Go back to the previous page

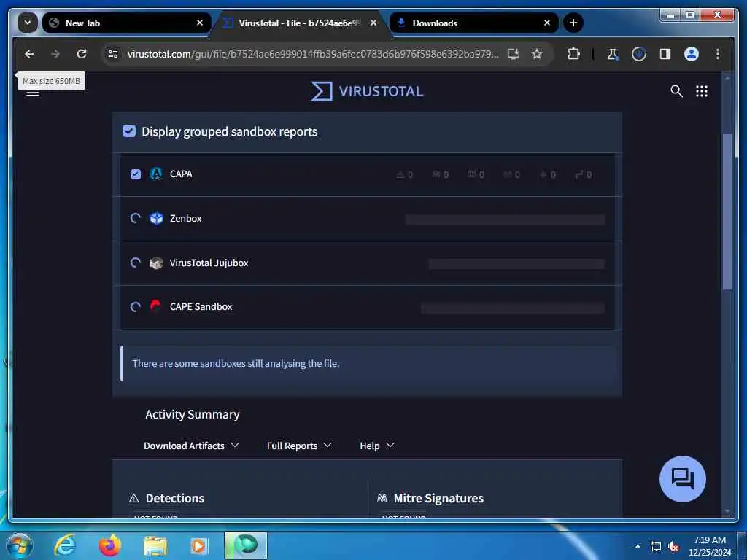click(x=29, y=54)
